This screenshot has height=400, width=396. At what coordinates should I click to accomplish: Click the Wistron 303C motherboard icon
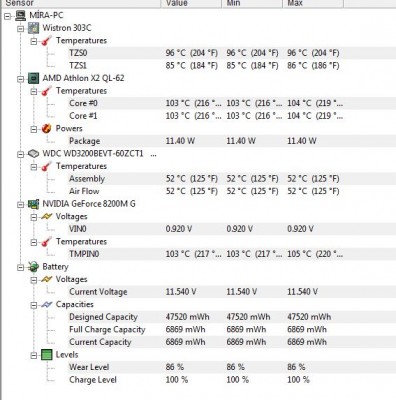pyautogui.click(x=33, y=28)
